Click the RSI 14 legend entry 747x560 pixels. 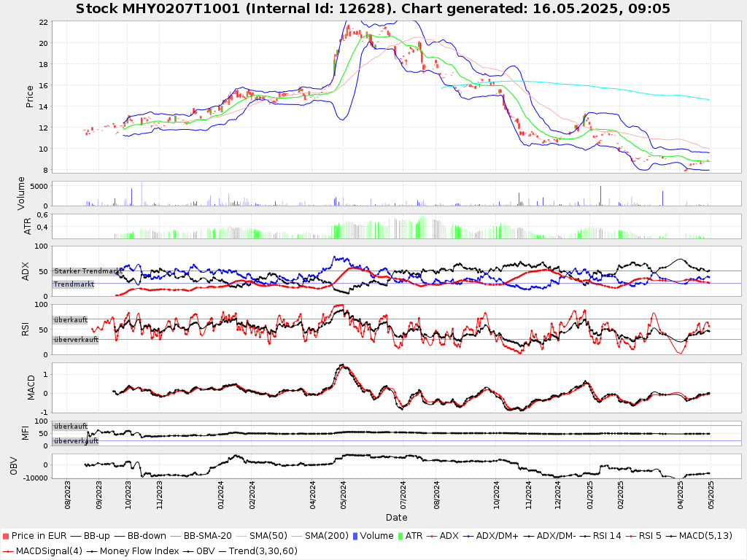600,536
